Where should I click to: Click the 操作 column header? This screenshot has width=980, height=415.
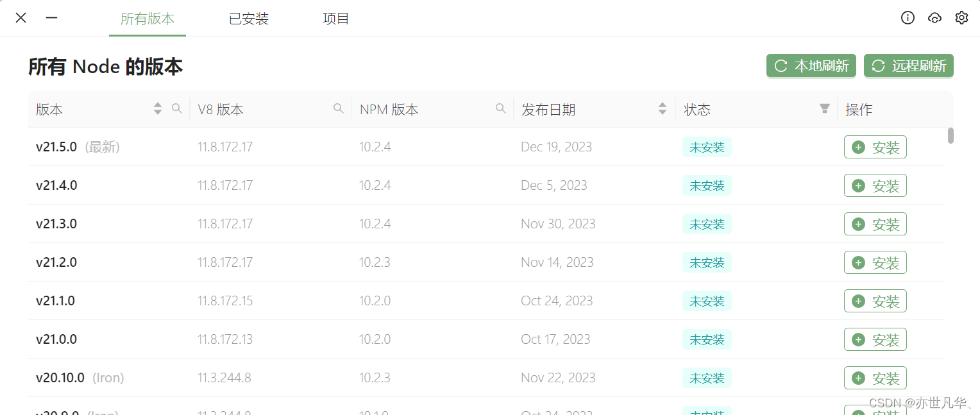coord(859,110)
